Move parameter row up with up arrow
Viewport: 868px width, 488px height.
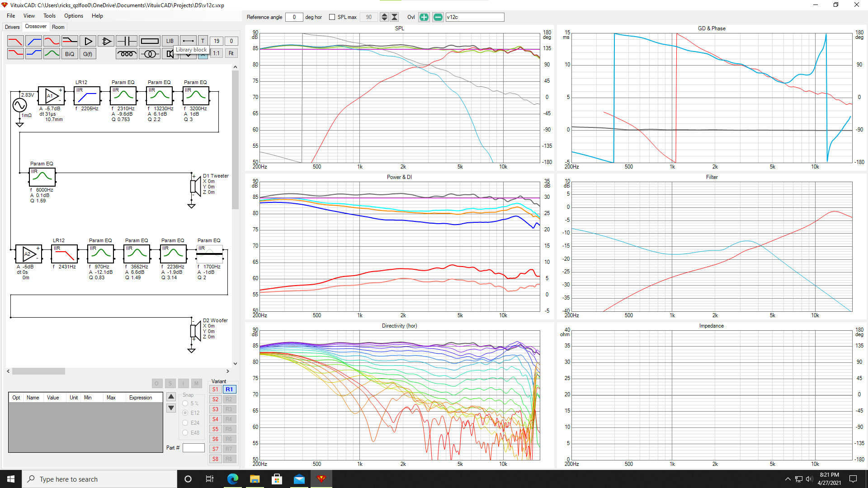pyautogui.click(x=171, y=397)
